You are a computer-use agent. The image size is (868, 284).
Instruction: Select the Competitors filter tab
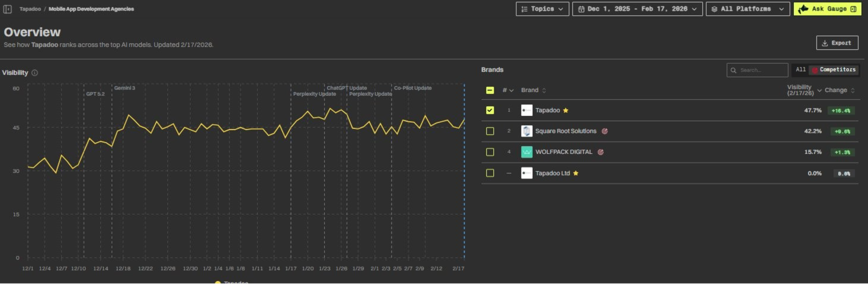[x=834, y=70]
